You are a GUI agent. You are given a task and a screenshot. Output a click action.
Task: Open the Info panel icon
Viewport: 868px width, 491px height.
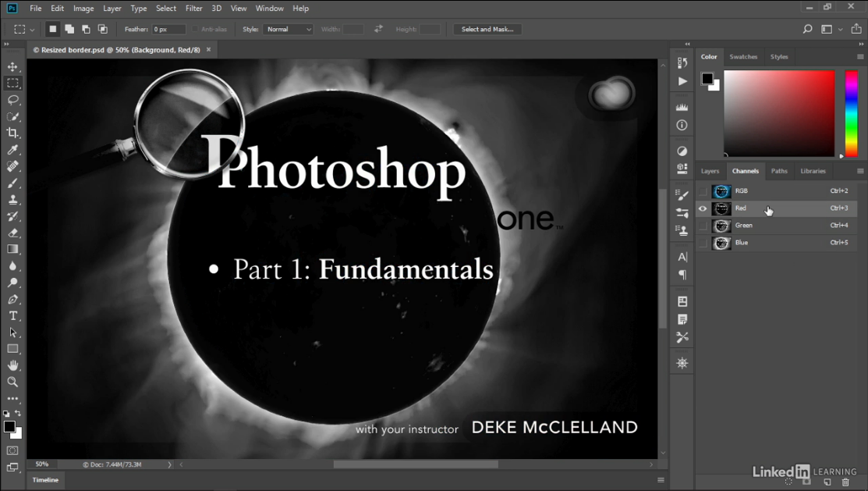(682, 125)
